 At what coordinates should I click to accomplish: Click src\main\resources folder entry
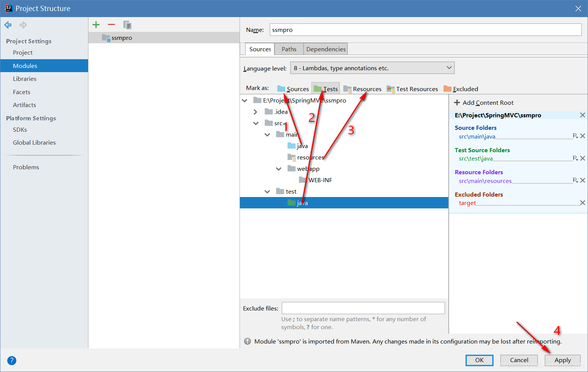(x=485, y=181)
